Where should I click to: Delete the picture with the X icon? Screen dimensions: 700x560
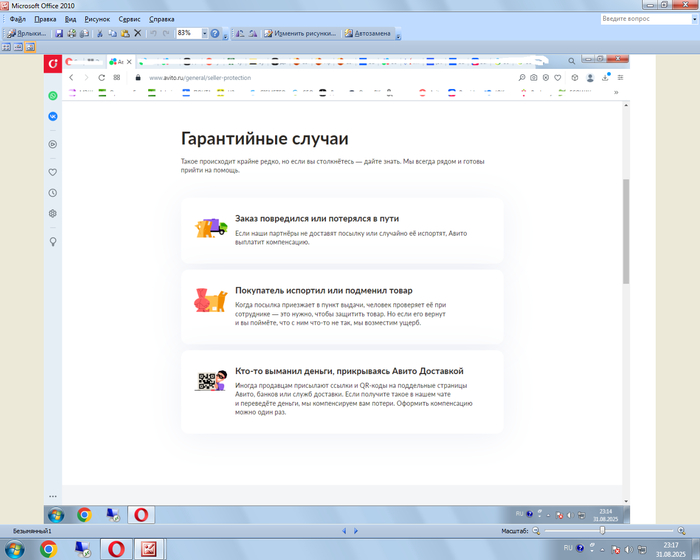(137, 33)
